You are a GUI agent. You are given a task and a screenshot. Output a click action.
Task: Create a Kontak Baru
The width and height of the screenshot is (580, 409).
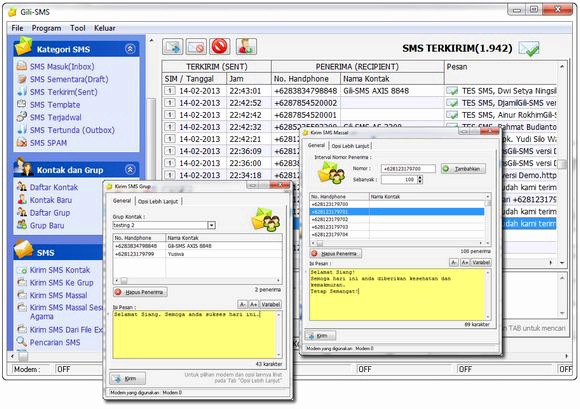[x=51, y=200]
